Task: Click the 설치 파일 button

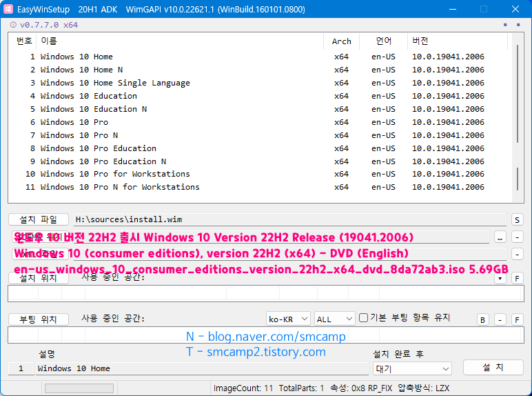Action: point(39,219)
